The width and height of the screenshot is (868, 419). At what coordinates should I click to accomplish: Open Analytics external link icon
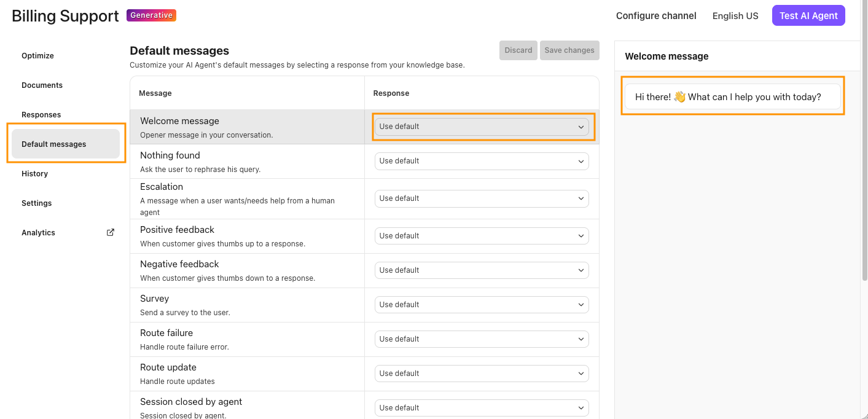[x=111, y=232]
